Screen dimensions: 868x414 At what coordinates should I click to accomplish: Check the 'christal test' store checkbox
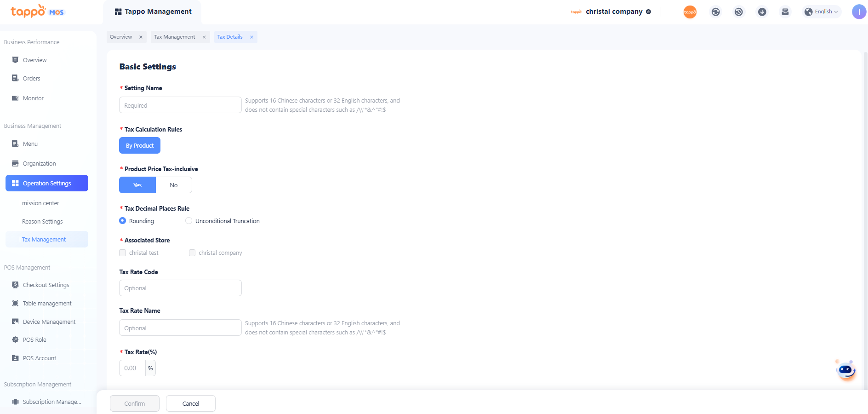pyautogui.click(x=123, y=253)
